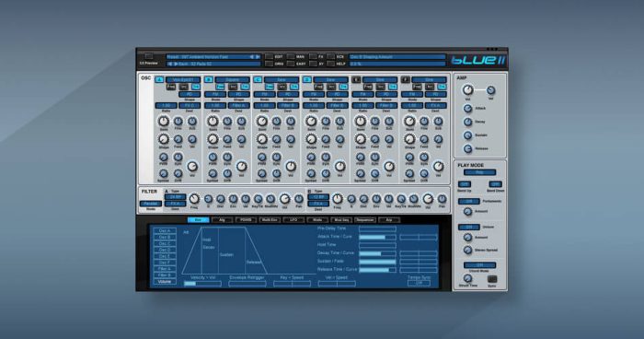Click the Portamento Amount knob
The height and width of the screenshot is (339, 644).
pos(467,212)
